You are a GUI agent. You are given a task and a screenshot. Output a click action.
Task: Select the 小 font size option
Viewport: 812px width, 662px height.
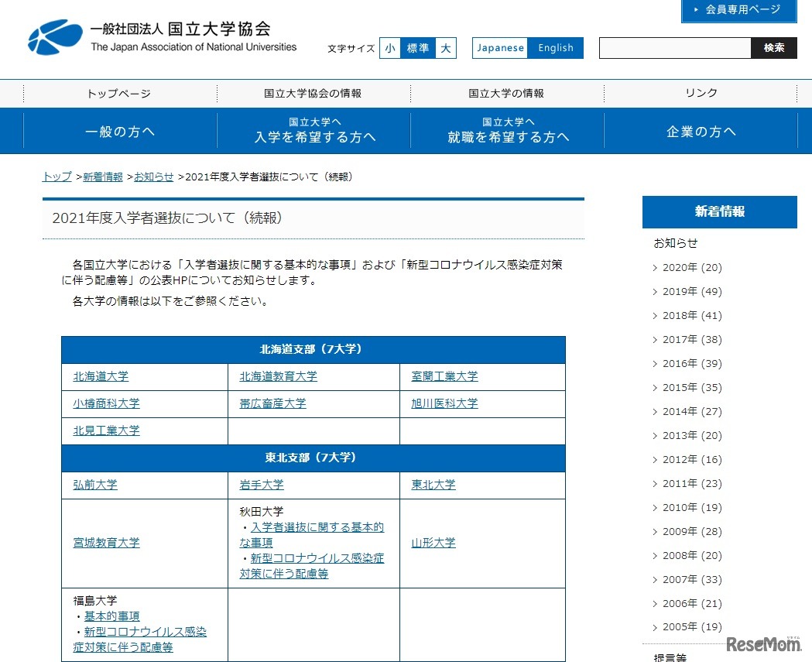tap(390, 48)
